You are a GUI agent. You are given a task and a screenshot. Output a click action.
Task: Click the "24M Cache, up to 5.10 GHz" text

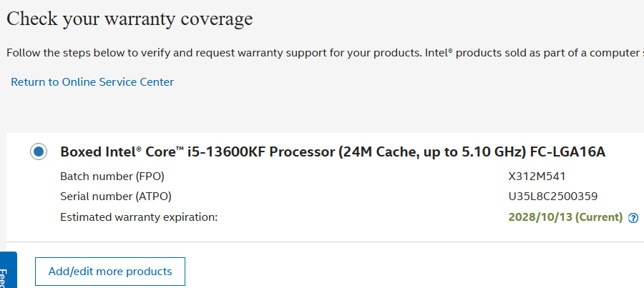[433, 152]
